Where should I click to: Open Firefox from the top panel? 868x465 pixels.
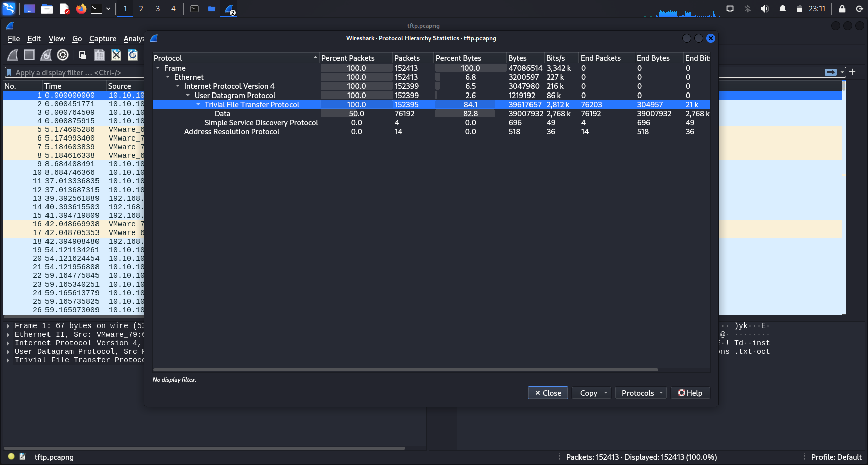pyautogui.click(x=81, y=9)
